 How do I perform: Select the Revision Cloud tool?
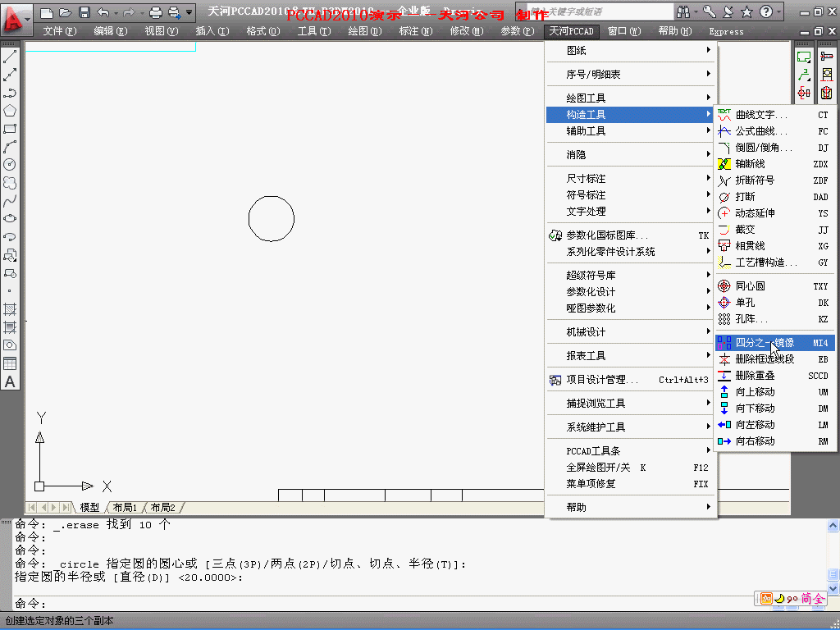[x=10, y=183]
